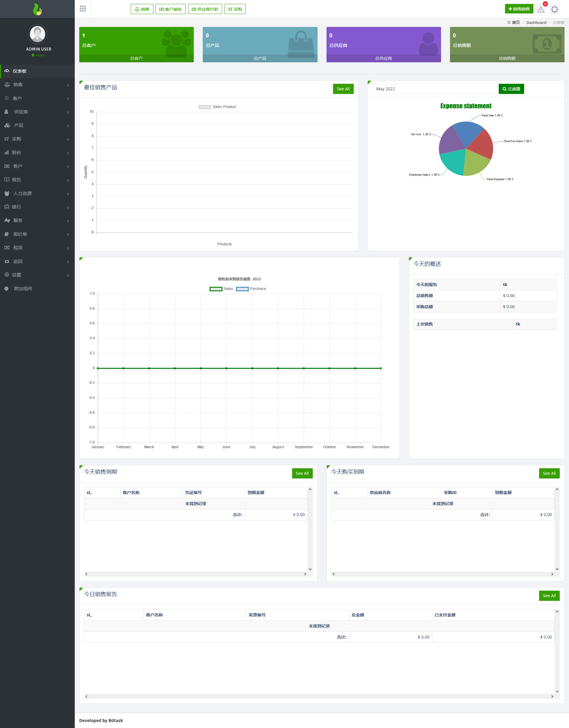Click the grid menu toggle icon

pyautogui.click(x=83, y=9)
